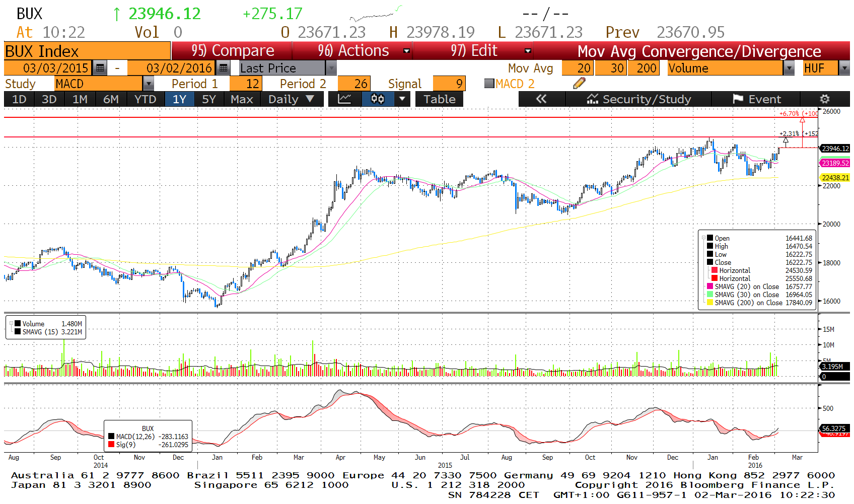Screen dimensions: 854x504
Task: Click the start date field 03/03/2015
Action: [x=49, y=68]
